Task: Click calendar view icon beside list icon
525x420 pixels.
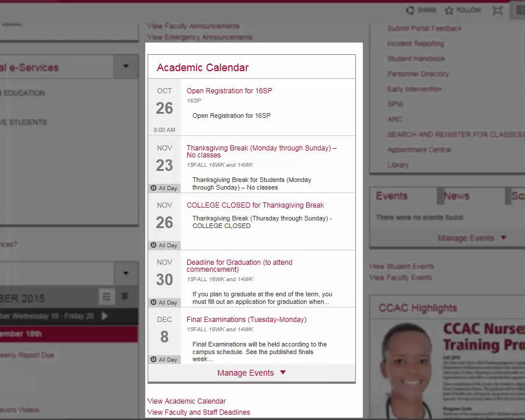Action: (x=125, y=296)
